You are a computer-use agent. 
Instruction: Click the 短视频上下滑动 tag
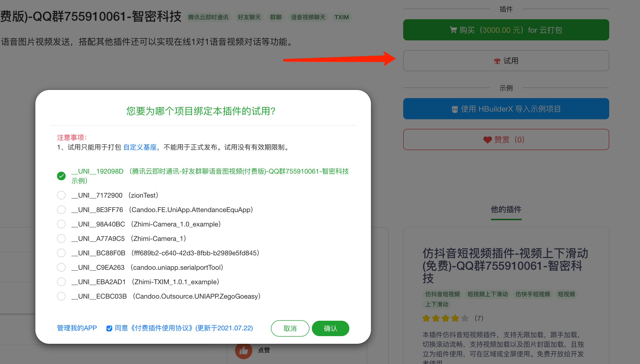tap(488, 294)
